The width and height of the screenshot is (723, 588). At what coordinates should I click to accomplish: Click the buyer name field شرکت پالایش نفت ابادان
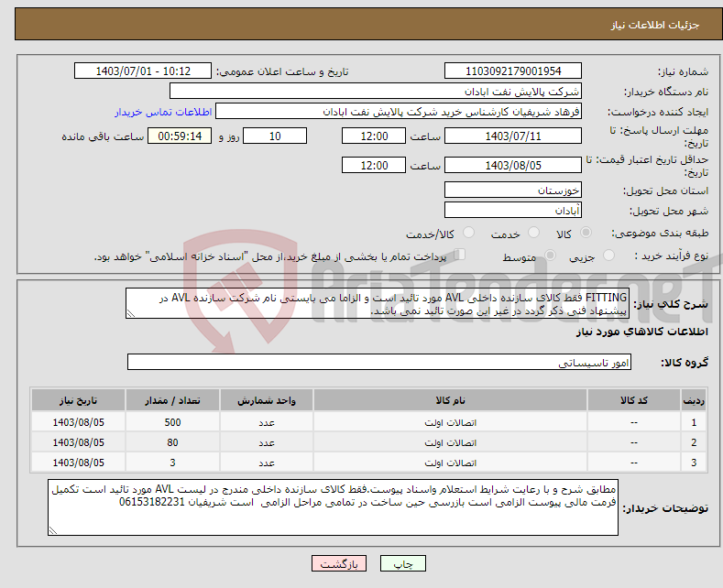click(x=376, y=92)
